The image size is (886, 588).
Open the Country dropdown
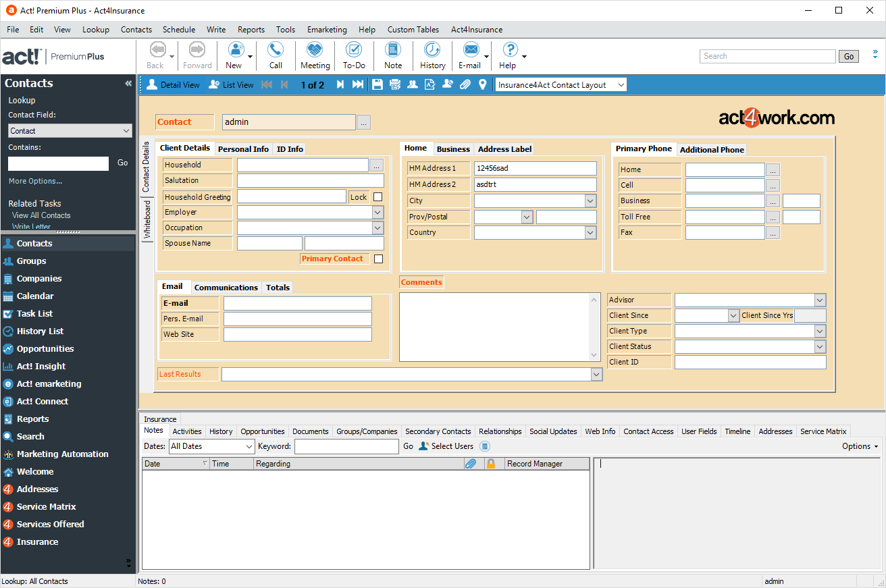pyautogui.click(x=590, y=232)
